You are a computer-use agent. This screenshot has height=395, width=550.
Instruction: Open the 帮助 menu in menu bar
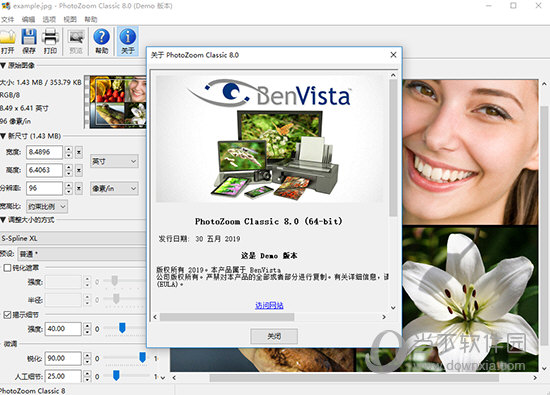pos(90,19)
